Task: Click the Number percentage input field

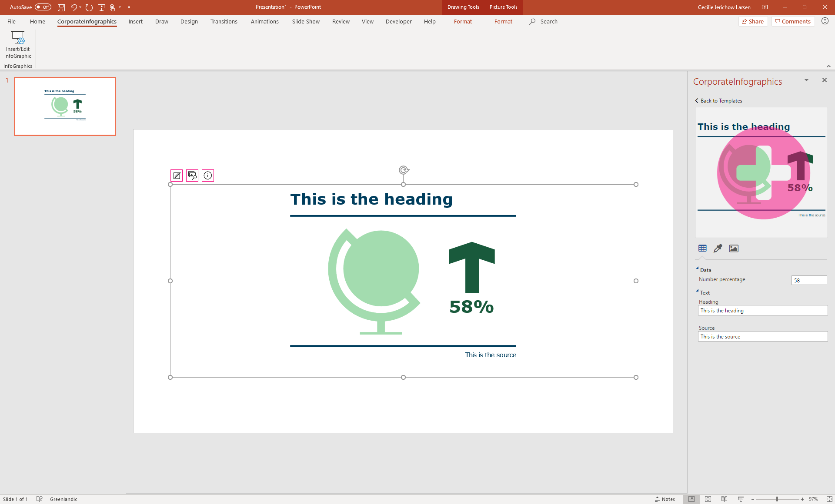Action: coord(809,280)
